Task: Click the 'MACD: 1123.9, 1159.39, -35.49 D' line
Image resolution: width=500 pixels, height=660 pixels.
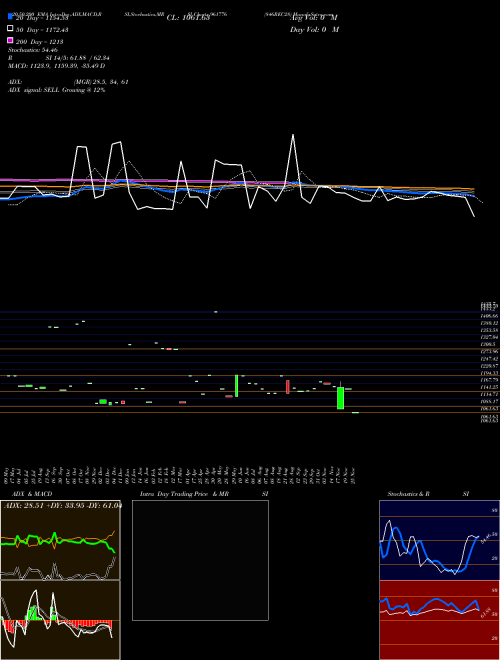Action: 56,66
